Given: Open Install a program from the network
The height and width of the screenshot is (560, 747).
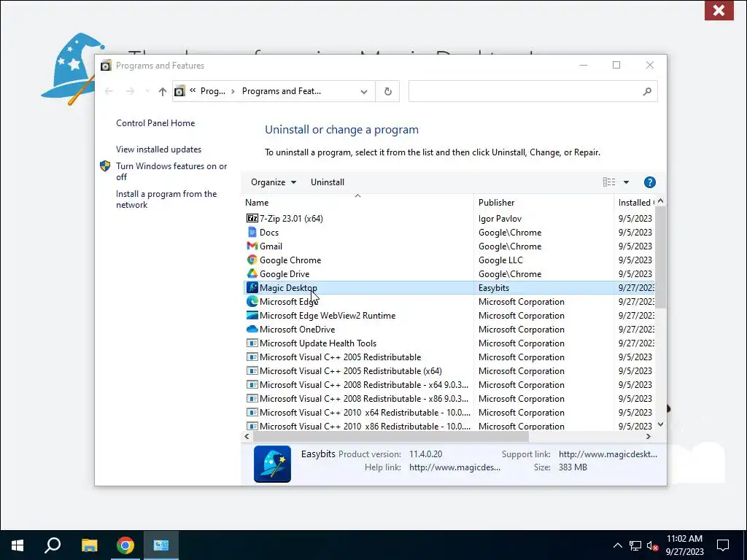Looking at the screenshot, I should pos(166,200).
